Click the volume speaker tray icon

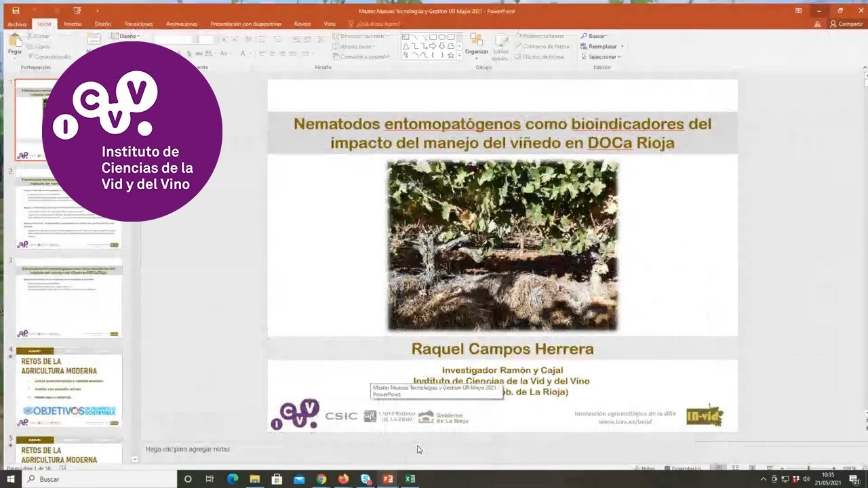pyautogui.click(x=806, y=479)
